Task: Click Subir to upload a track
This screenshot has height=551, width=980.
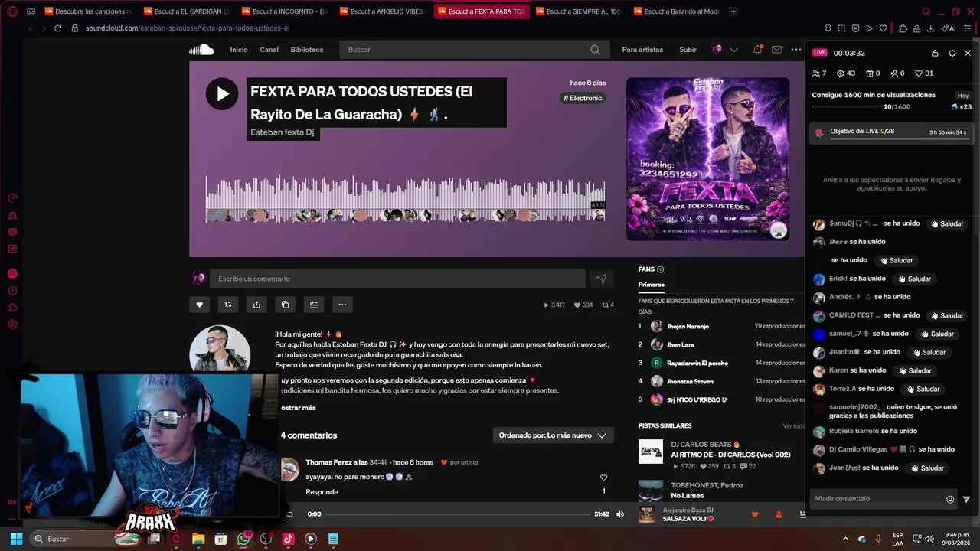Action: tap(688, 50)
